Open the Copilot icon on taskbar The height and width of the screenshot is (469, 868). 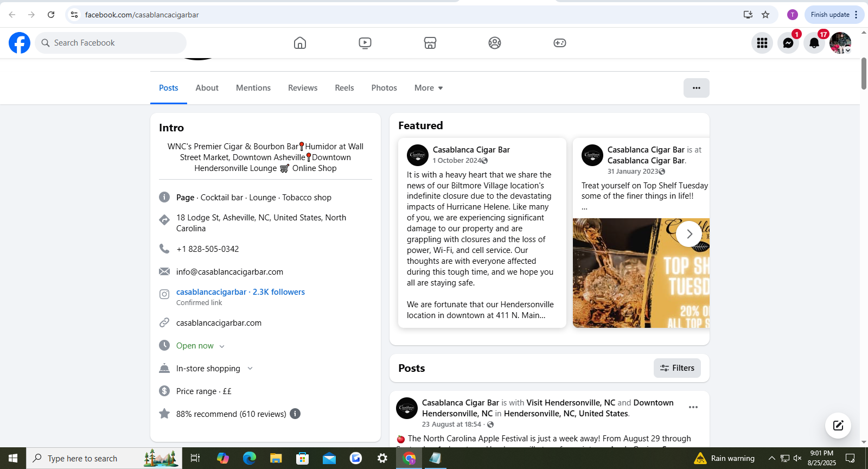click(x=222, y=458)
